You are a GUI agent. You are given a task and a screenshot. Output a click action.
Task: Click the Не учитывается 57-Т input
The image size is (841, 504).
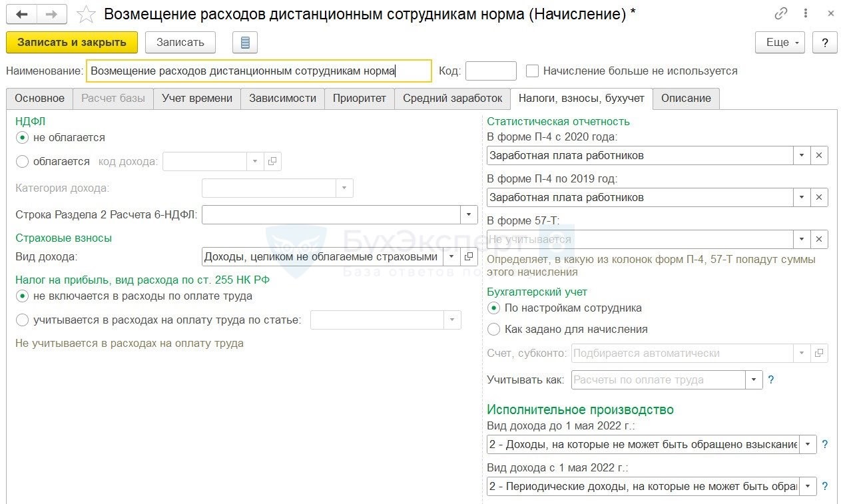point(640,239)
